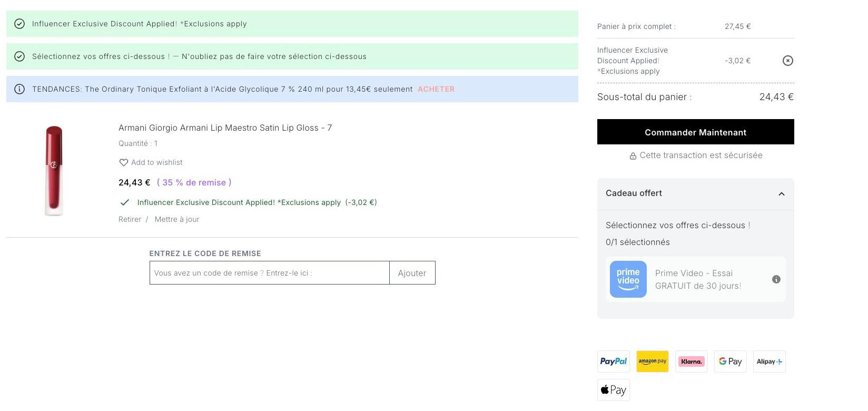Choose Alipay+ payment icon
The height and width of the screenshot is (411, 868).
(770, 361)
